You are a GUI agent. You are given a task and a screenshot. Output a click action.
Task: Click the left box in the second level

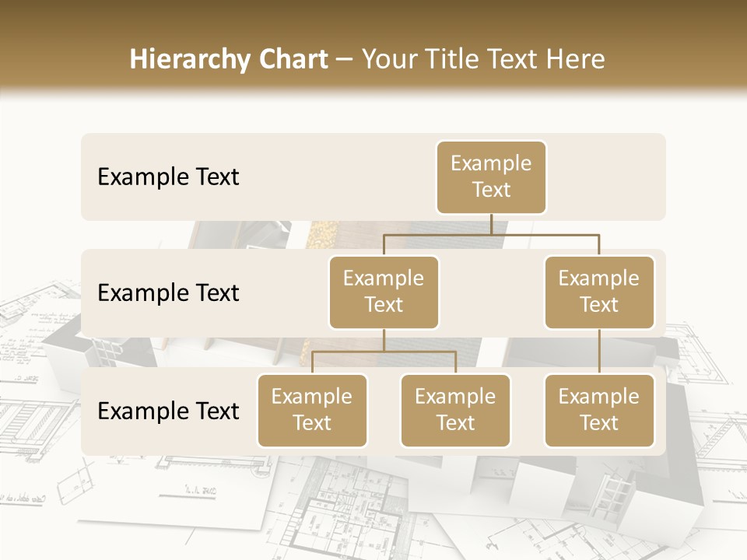coord(384,292)
